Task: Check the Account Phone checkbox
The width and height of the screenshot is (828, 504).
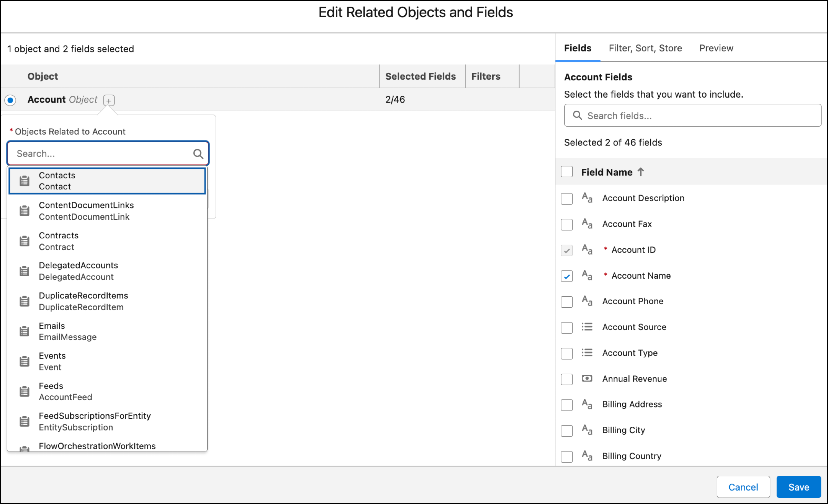Action: [x=567, y=302]
